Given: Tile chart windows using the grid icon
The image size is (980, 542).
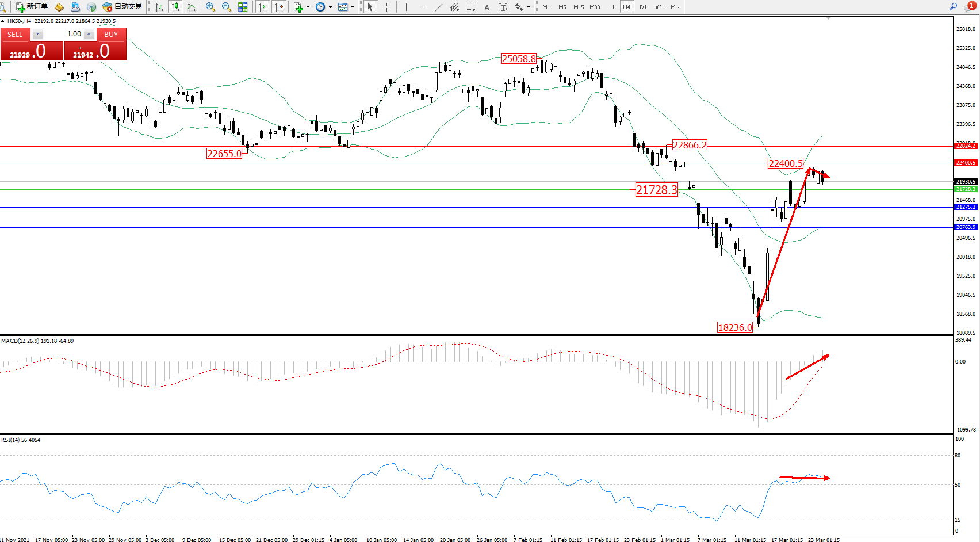Looking at the screenshot, I should pyautogui.click(x=243, y=7).
